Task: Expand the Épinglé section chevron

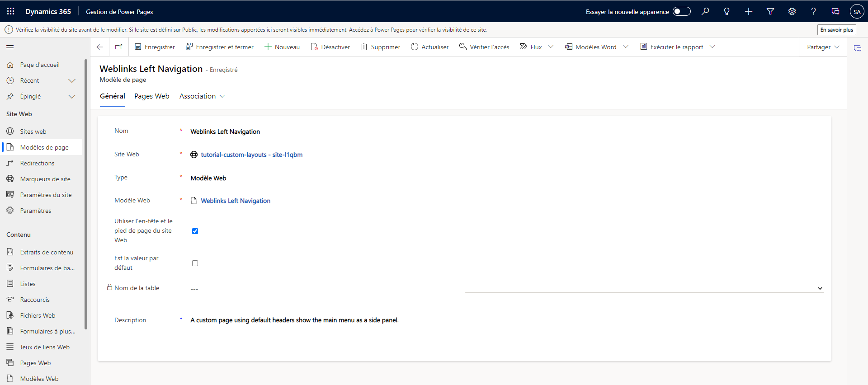Action: pos(71,96)
